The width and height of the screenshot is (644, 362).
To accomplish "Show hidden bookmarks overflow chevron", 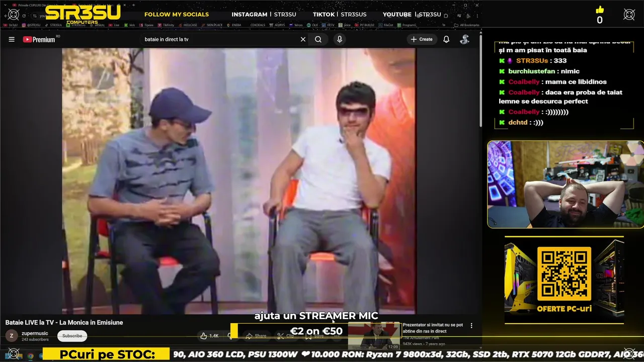I will 444,25.
